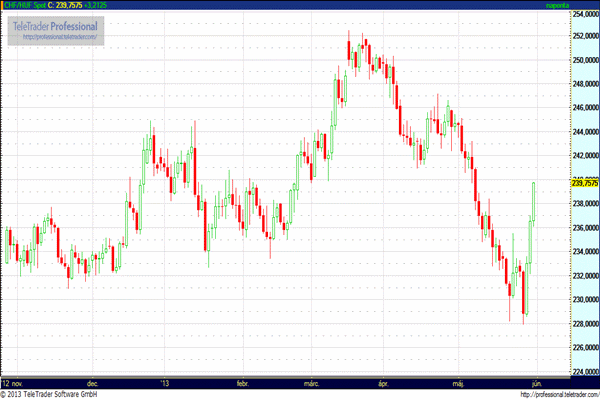This screenshot has height=400, width=600.
Task: Click the febr. month label
Action: point(241,382)
